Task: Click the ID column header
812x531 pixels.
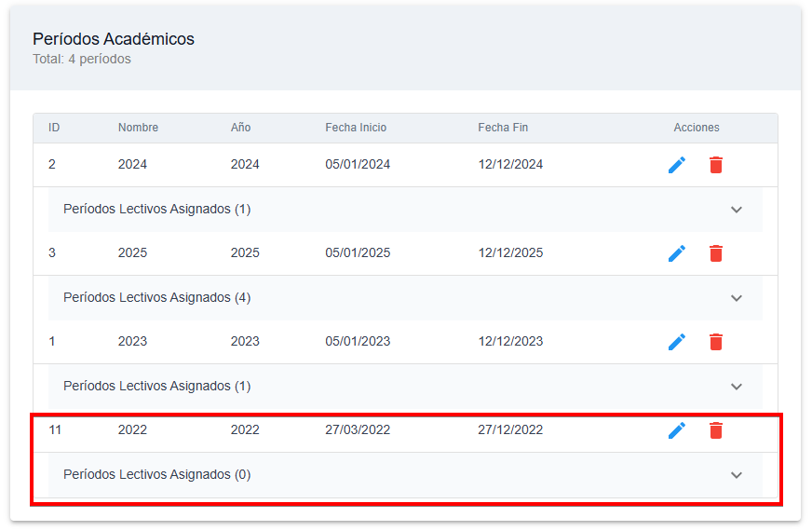Action: coord(54,128)
